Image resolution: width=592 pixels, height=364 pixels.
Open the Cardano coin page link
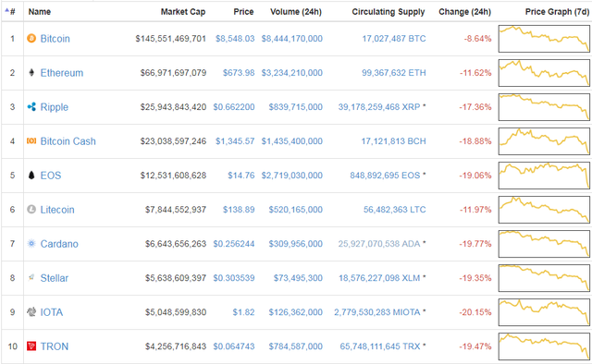(59, 244)
